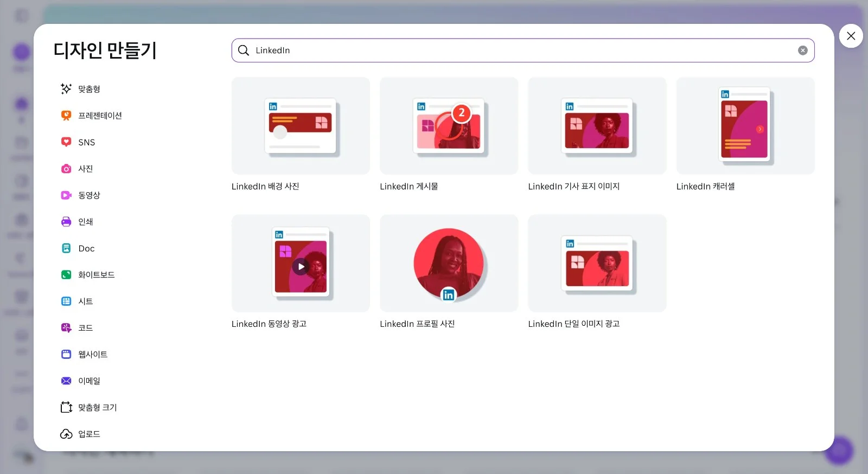Choose the 업로드 option label
868x474 pixels.
click(89, 434)
